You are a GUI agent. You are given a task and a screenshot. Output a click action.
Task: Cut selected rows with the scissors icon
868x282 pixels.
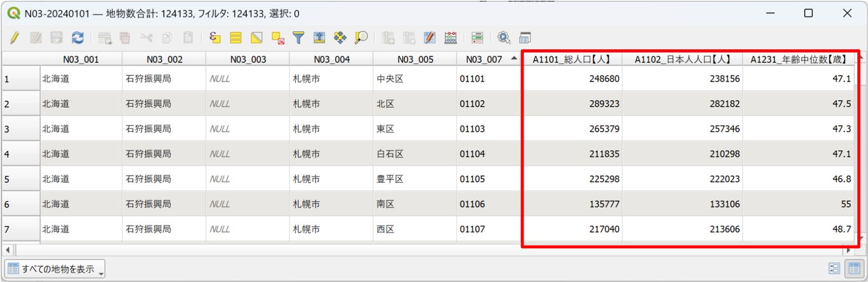(146, 37)
